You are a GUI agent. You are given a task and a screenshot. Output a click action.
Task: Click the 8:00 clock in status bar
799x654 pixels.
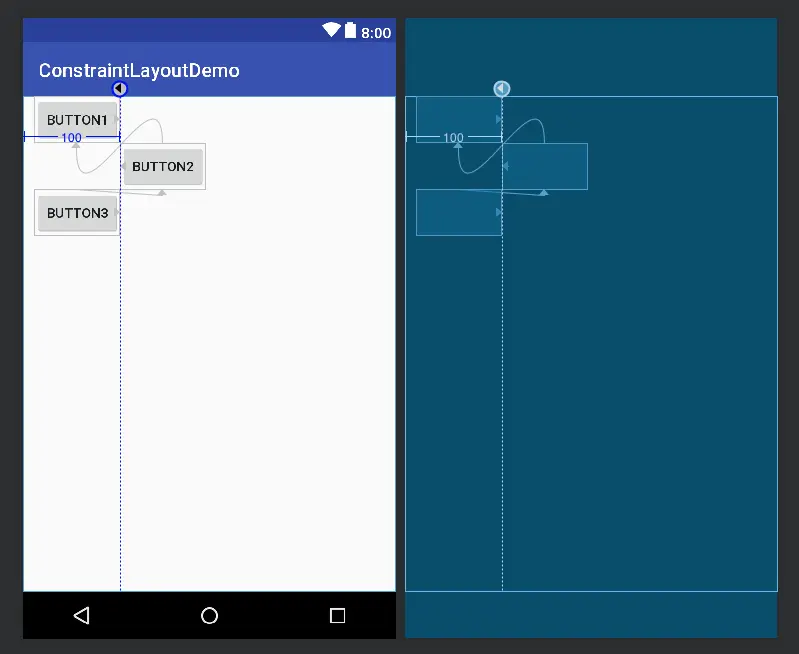376,33
